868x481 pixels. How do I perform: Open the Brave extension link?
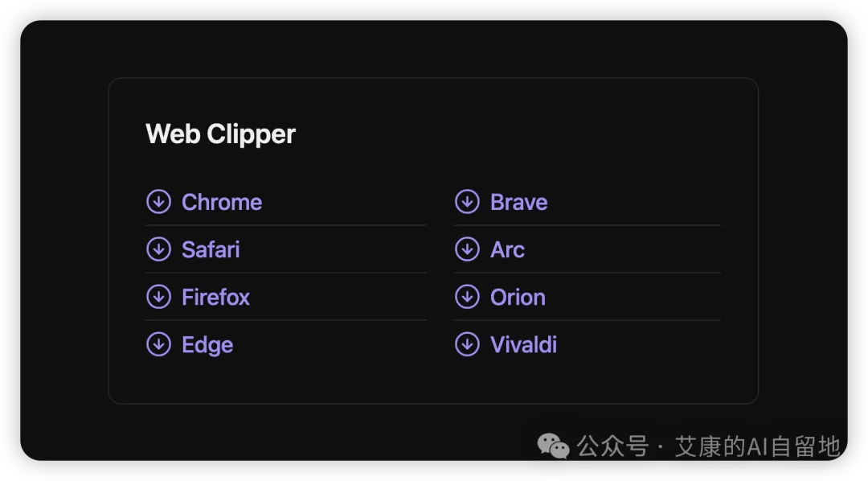518,202
